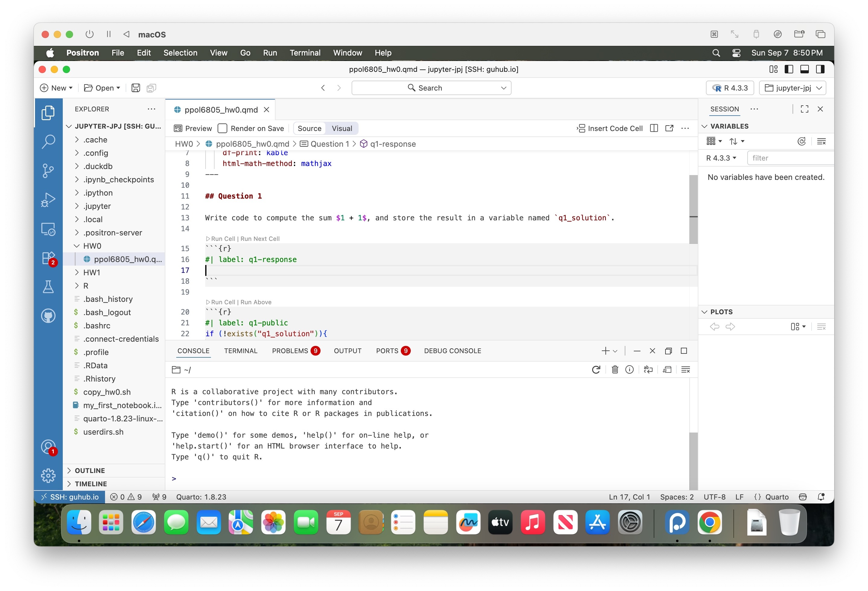Toggle Secondary Side Bar layout button
Viewport: 868px width, 591px height.
820,69
